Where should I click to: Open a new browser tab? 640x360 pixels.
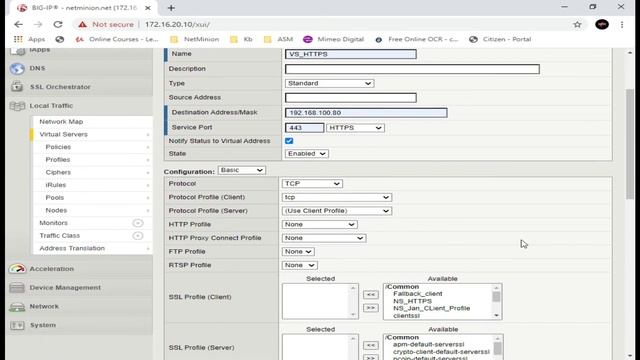point(171,8)
